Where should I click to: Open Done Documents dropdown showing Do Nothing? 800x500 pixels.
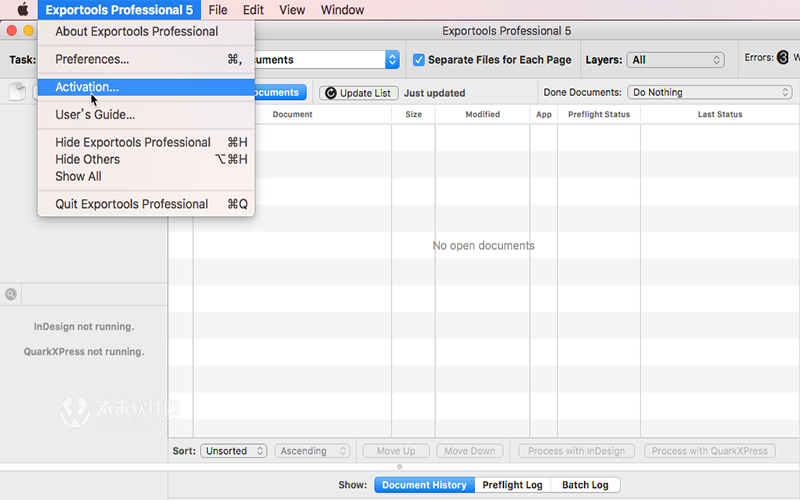(x=710, y=92)
